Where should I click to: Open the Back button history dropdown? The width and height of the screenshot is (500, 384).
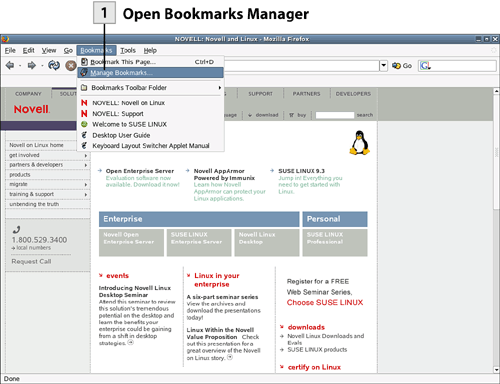[20, 66]
